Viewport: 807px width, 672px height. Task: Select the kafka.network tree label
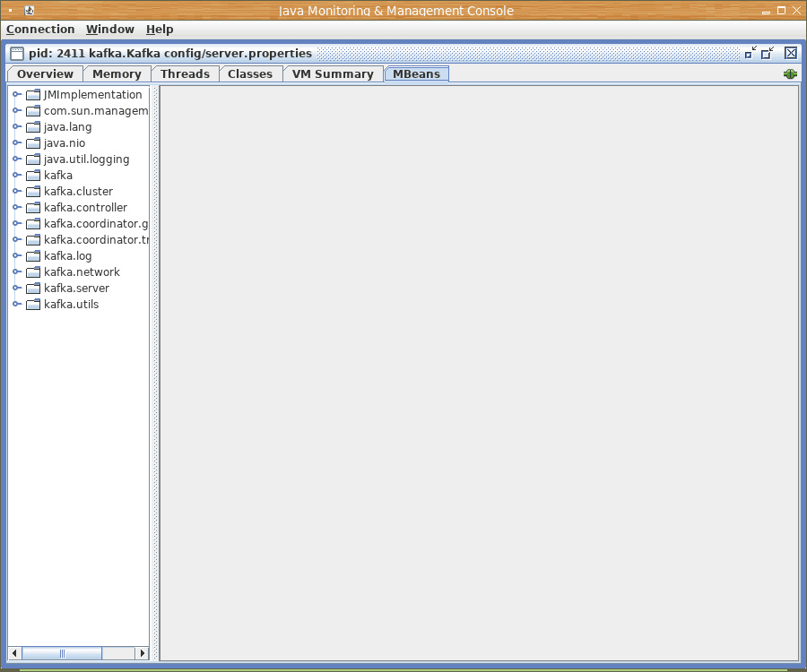coord(82,272)
